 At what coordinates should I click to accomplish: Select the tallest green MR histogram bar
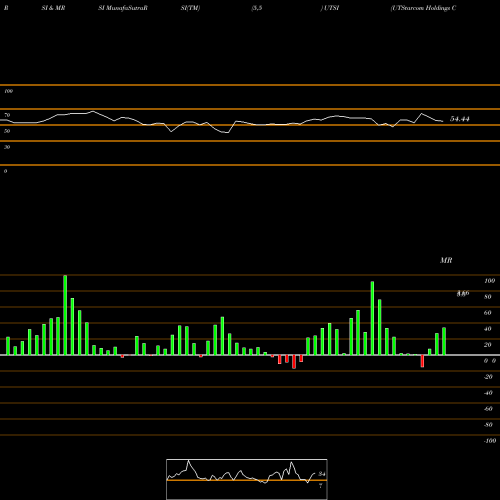click(65, 315)
